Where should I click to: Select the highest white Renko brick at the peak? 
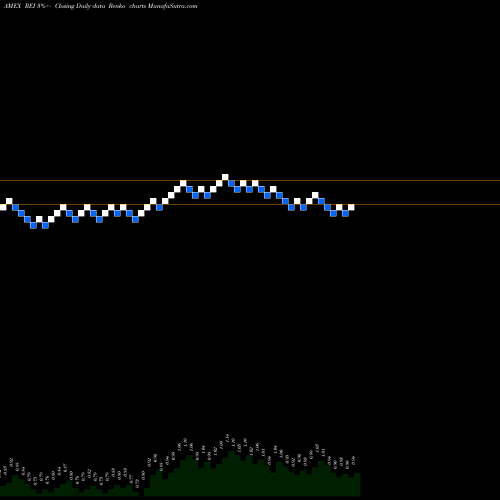tap(225, 177)
